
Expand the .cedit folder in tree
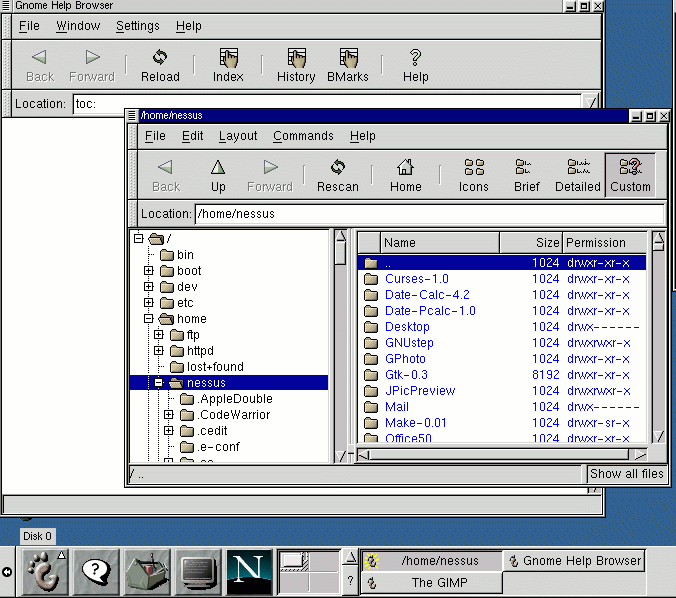coord(169,430)
